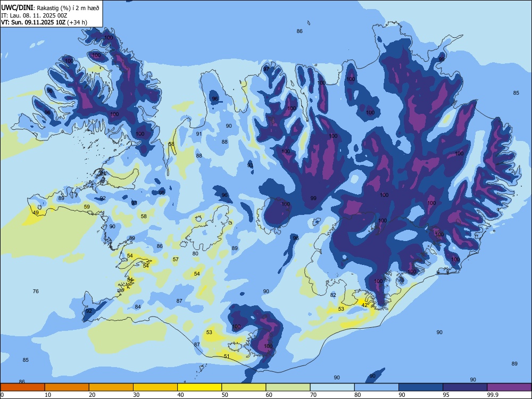The width and height of the screenshot is (532, 399).
Task: Click the pale yellow 50–60 legend swatch
Action: click(244, 387)
